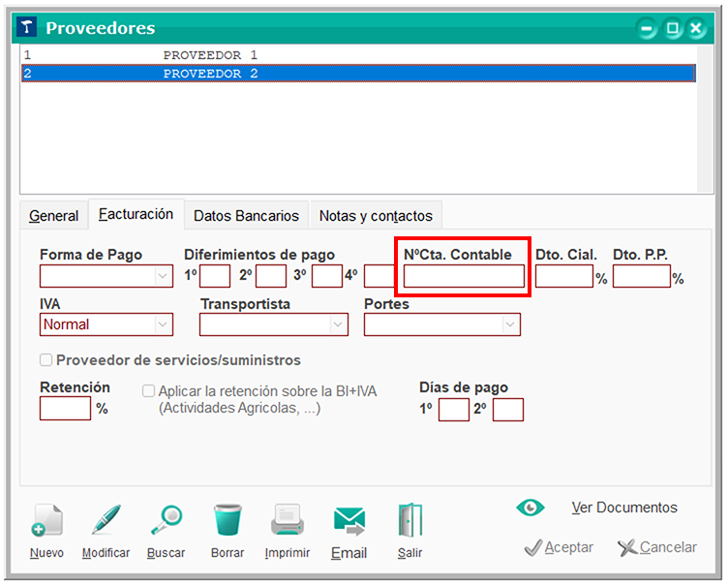Screen dimensions: 728x586
Task: Click the 3º Diferimientos de pago field
Action: click(327, 276)
